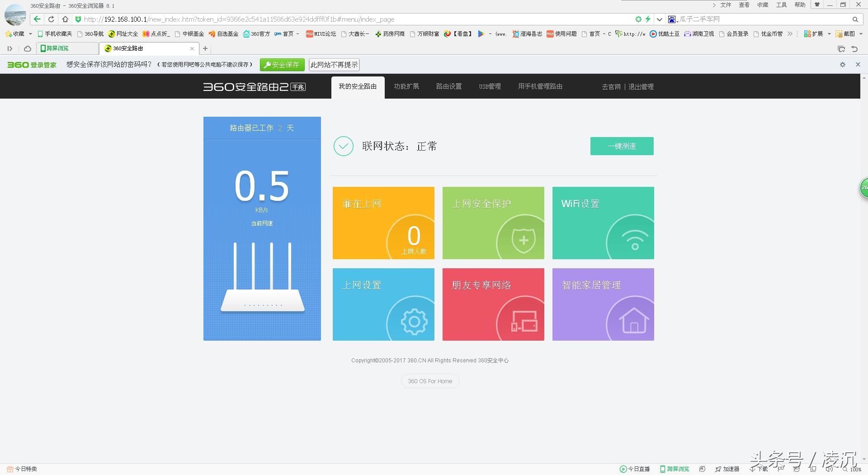Image resolution: width=868 pixels, height=475 pixels.
Task: Show more bookmarks with the double chevron
Action: [790, 33]
